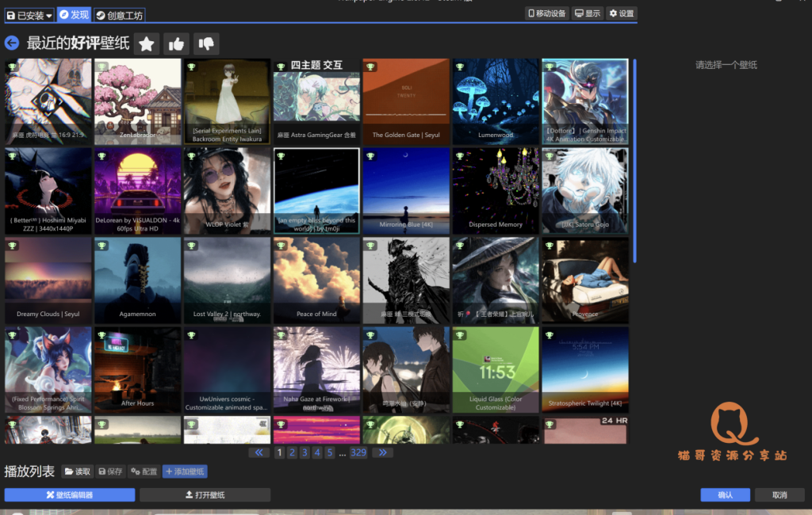812x515 pixels.
Task: Select the Liquid Glass wallpaper
Action: [x=496, y=370]
